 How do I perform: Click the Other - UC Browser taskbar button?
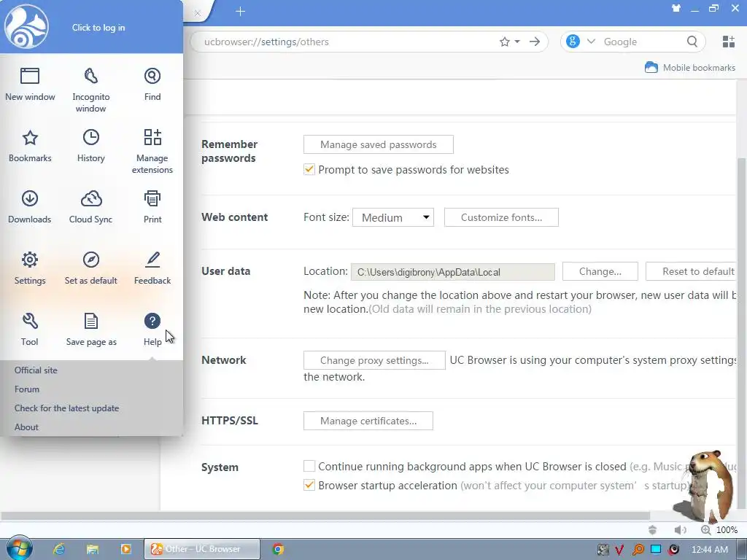(203, 549)
